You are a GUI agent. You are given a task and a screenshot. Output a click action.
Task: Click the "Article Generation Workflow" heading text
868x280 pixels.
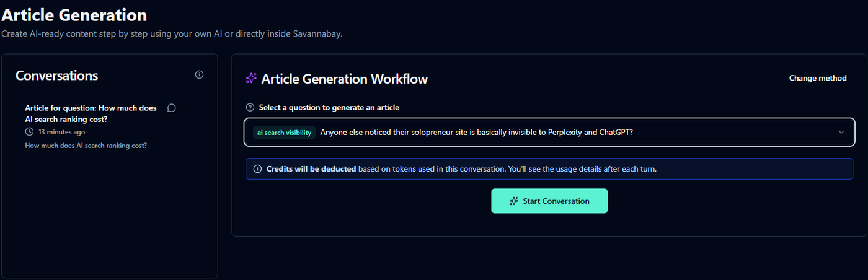pyautogui.click(x=344, y=79)
